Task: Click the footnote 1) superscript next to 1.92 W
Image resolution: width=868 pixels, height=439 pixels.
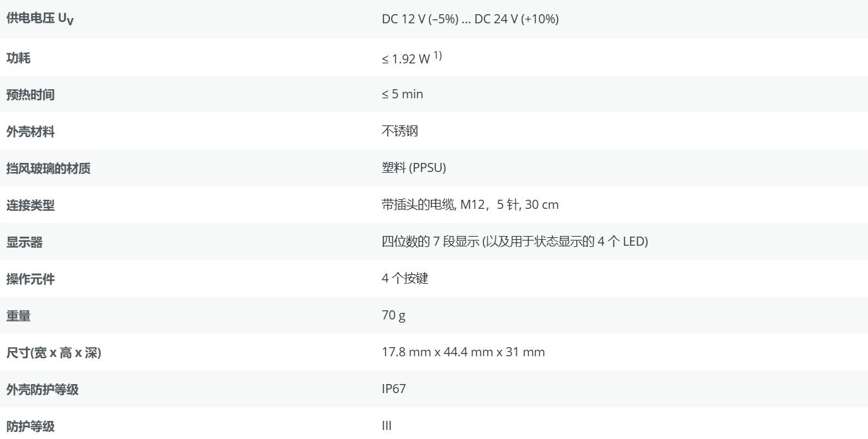Action: (x=437, y=56)
